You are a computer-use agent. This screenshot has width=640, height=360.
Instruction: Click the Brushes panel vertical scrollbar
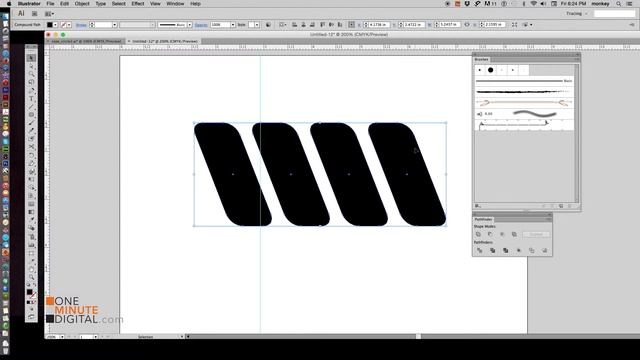click(x=576, y=133)
